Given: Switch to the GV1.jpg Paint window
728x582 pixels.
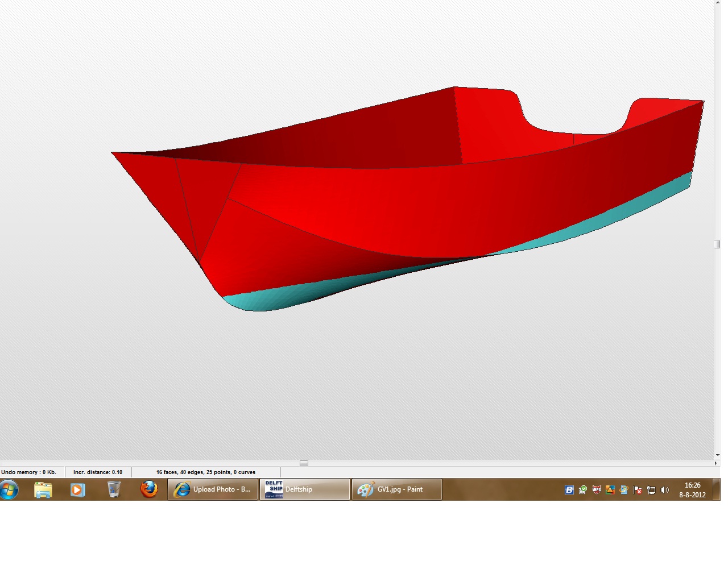Looking at the screenshot, I should [x=397, y=489].
